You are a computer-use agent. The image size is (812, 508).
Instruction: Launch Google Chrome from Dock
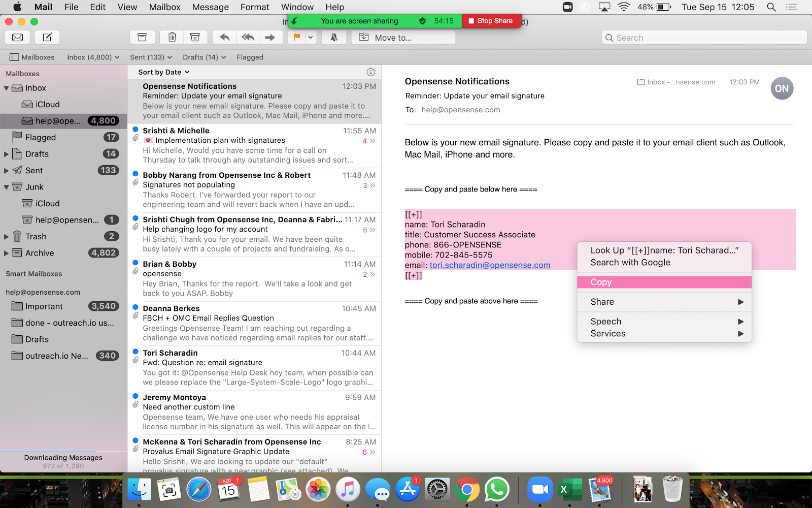pos(467,490)
